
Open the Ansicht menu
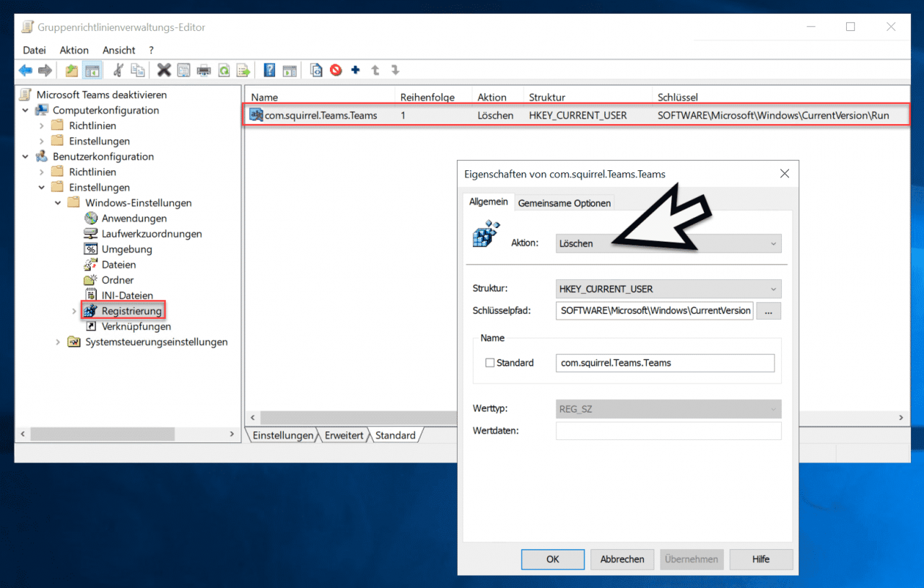pos(119,50)
